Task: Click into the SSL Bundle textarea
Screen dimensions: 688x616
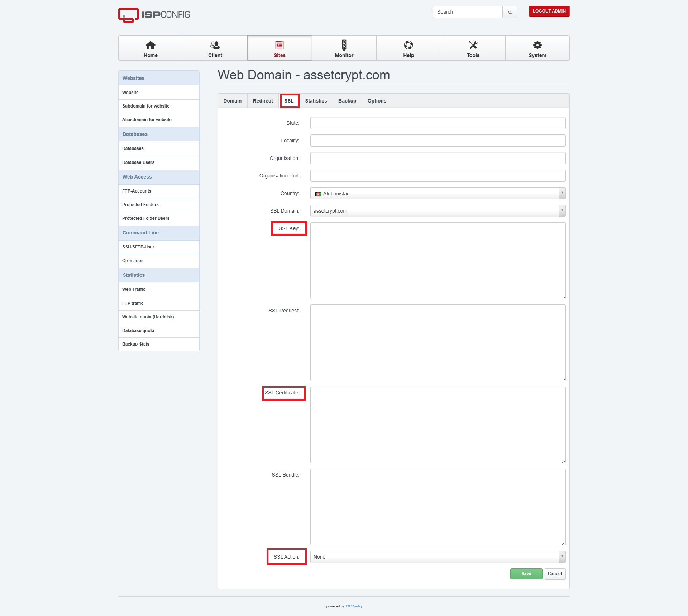Action: click(x=438, y=507)
